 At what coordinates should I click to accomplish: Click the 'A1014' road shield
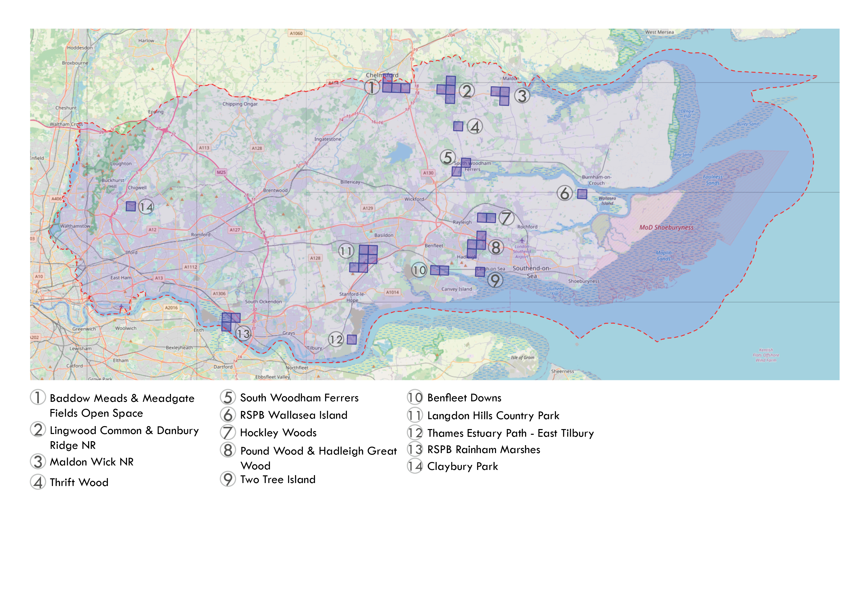(392, 292)
